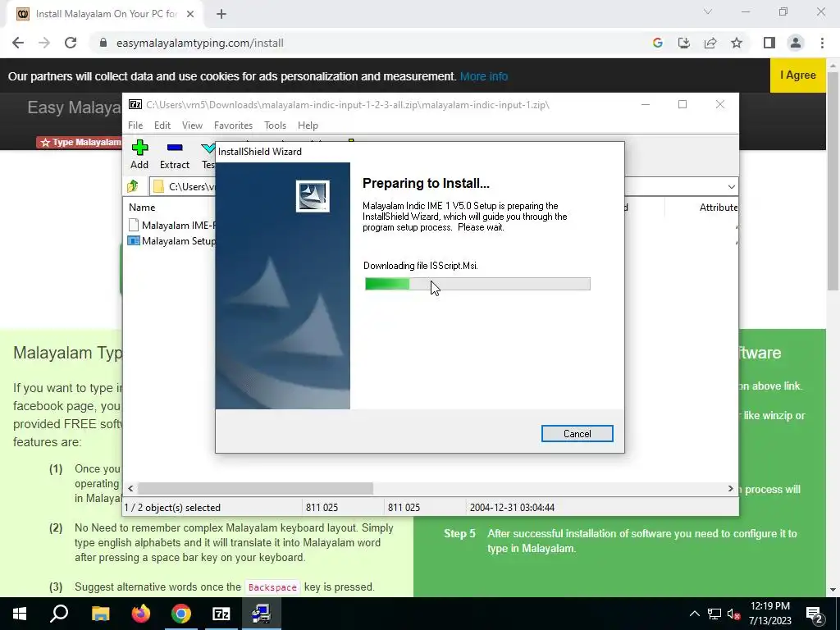Show hidden system tray icons

point(694,614)
